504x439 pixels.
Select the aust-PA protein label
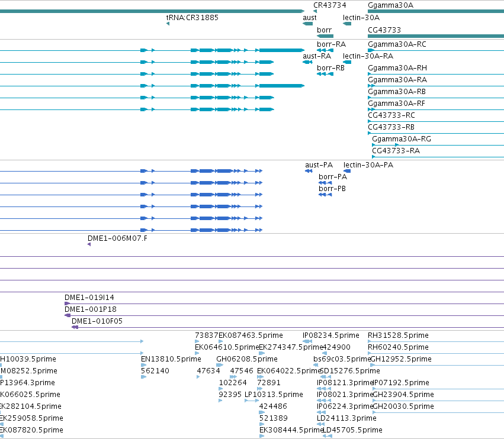[319, 165]
